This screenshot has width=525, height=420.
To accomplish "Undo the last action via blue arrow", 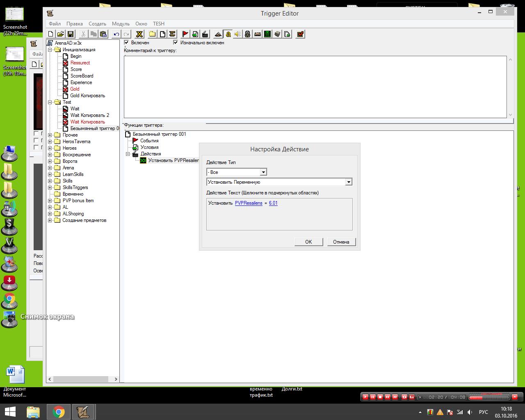I will tap(116, 34).
